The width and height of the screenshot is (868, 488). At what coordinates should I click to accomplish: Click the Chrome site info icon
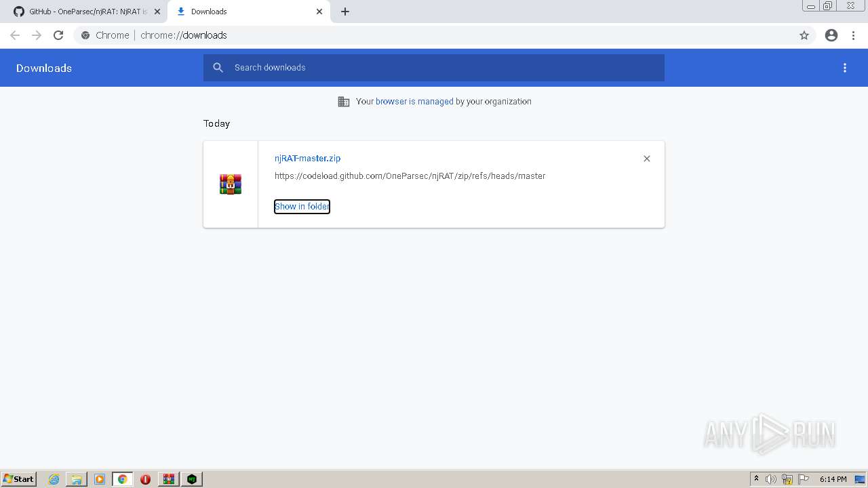(85, 35)
